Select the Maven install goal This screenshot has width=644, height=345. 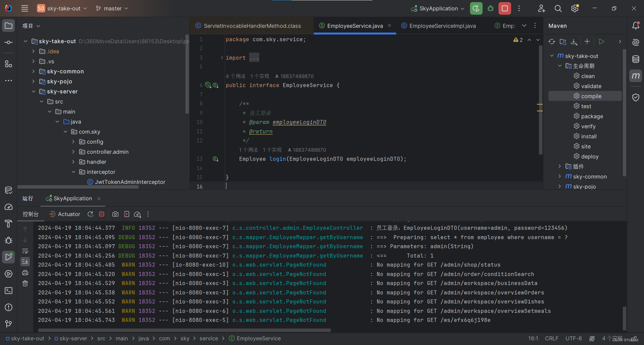pos(585,136)
